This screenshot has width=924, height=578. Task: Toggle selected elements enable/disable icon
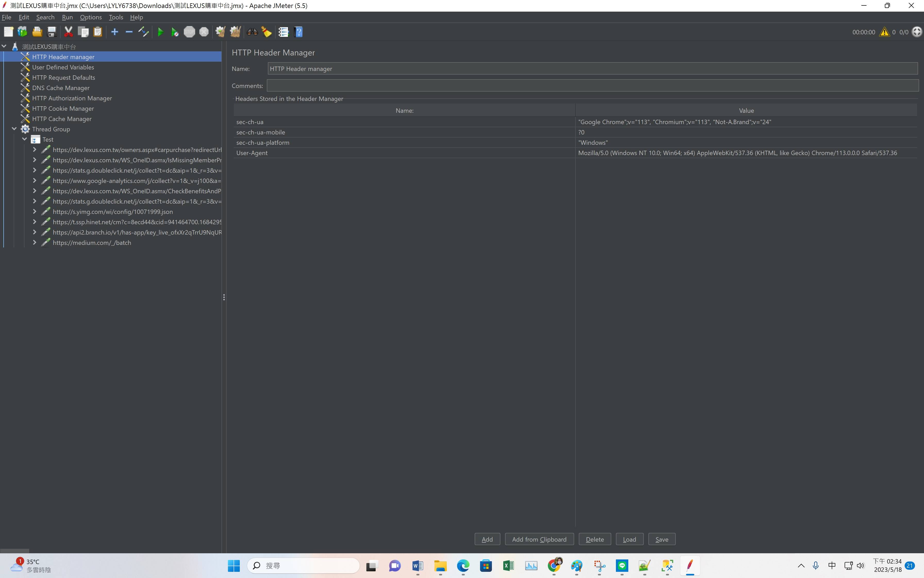click(144, 32)
